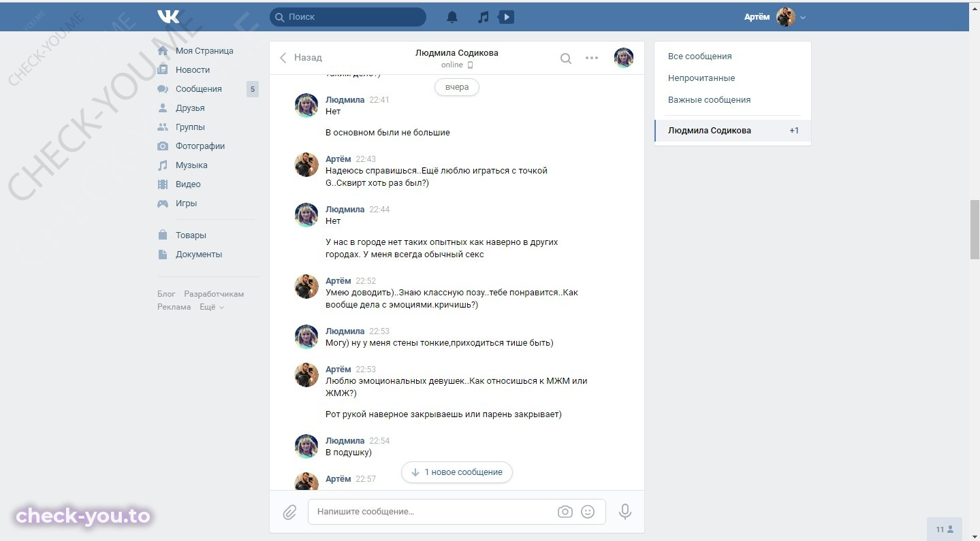Click the unread count badge 5
Screen dimensions: 980x541
coord(253,89)
